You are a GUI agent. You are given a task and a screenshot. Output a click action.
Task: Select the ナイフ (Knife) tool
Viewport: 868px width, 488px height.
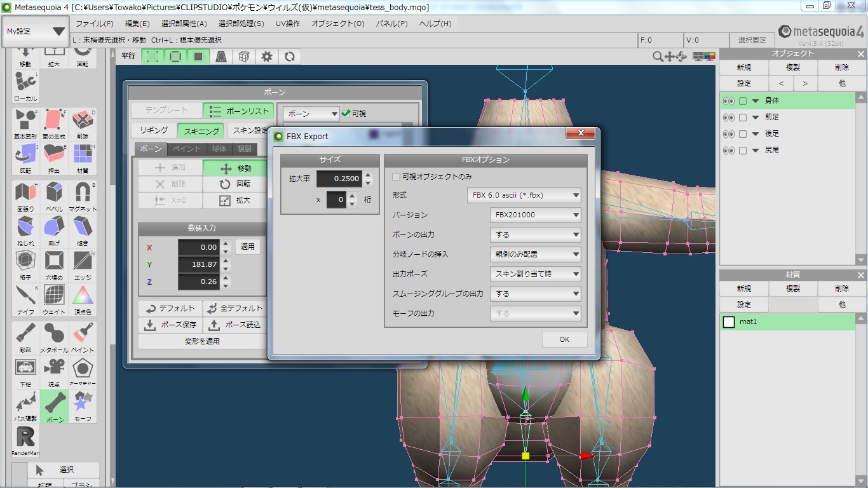pos(25,296)
